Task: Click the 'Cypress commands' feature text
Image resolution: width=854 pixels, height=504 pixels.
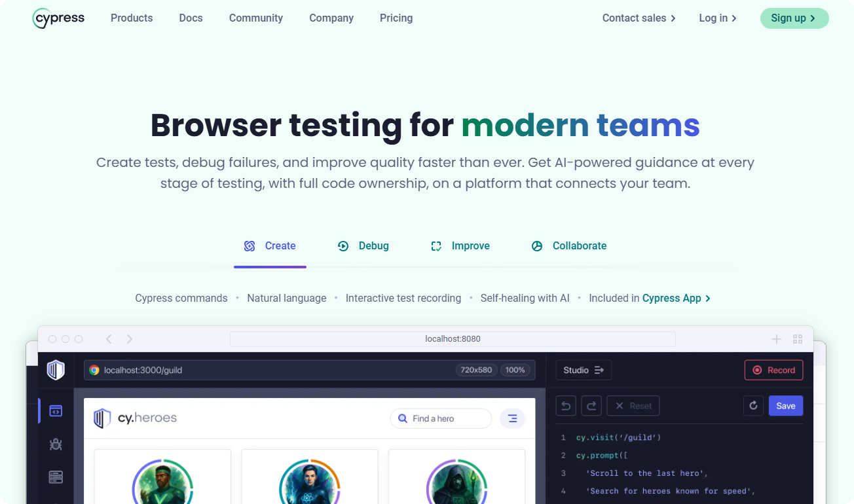Action: pyautogui.click(x=181, y=298)
